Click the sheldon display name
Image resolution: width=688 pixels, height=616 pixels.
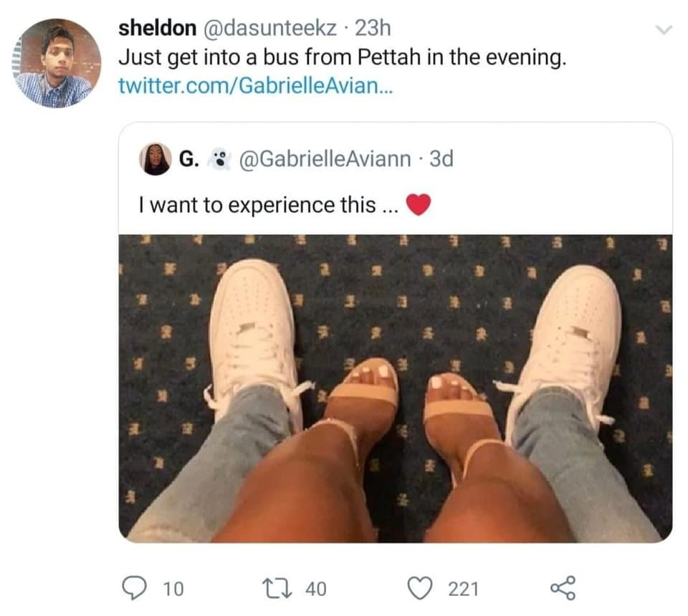click(157, 29)
